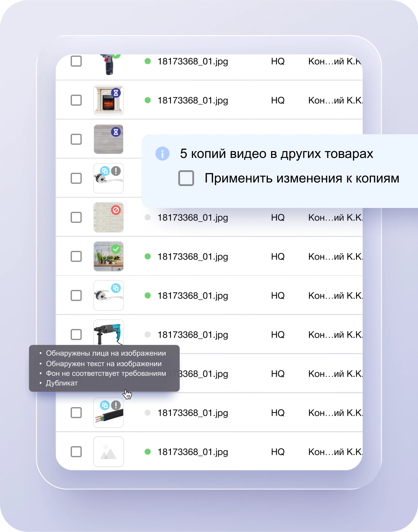Click the green checkmark badge on the plants thumbnail
The image size is (418, 532).
pyautogui.click(x=116, y=249)
